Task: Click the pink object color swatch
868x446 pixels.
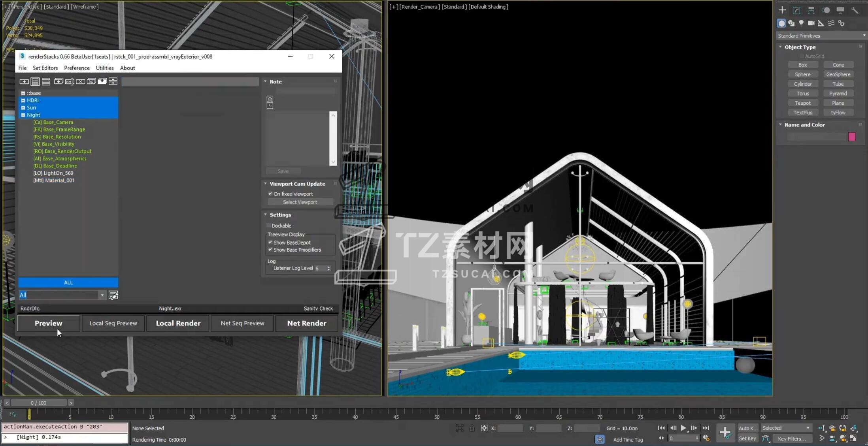Action: click(852, 137)
